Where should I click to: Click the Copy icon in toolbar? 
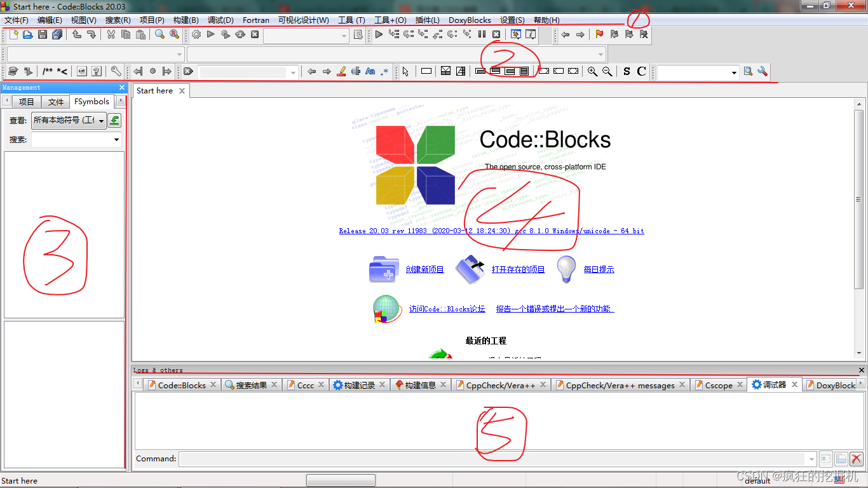click(126, 34)
